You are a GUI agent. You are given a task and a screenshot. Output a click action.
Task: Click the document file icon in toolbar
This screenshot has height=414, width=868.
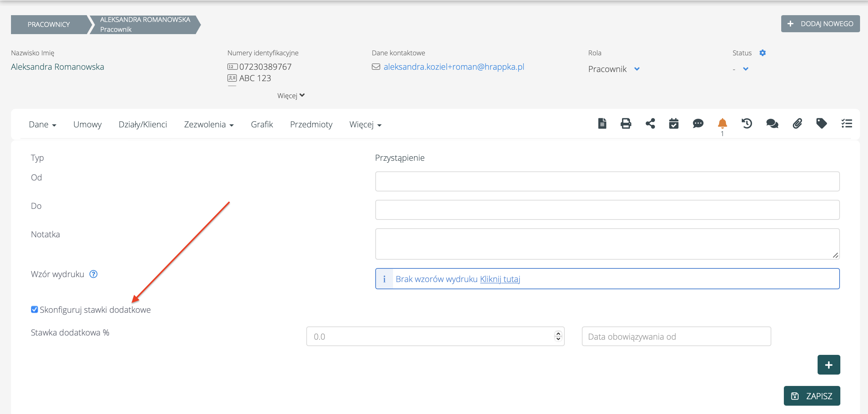click(x=602, y=124)
